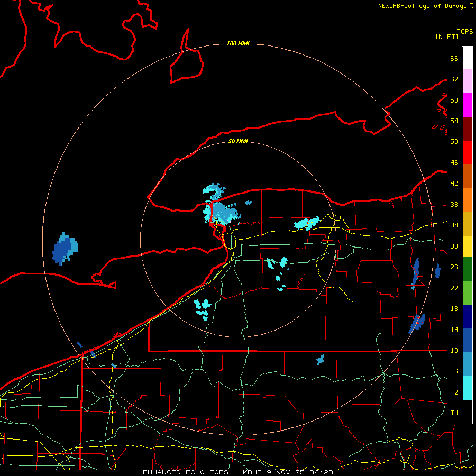Click the legend value '54'

pyautogui.click(x=454, y=121)
